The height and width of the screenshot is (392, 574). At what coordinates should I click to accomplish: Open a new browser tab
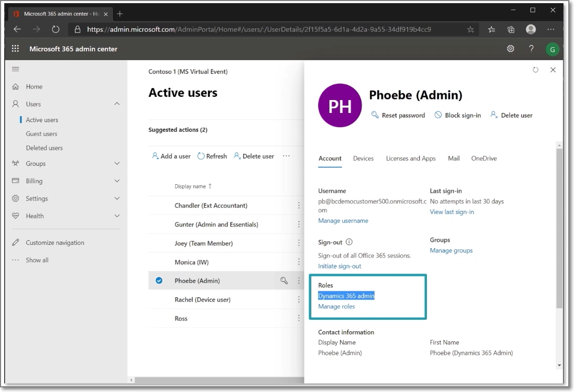[x=120, y=14]
